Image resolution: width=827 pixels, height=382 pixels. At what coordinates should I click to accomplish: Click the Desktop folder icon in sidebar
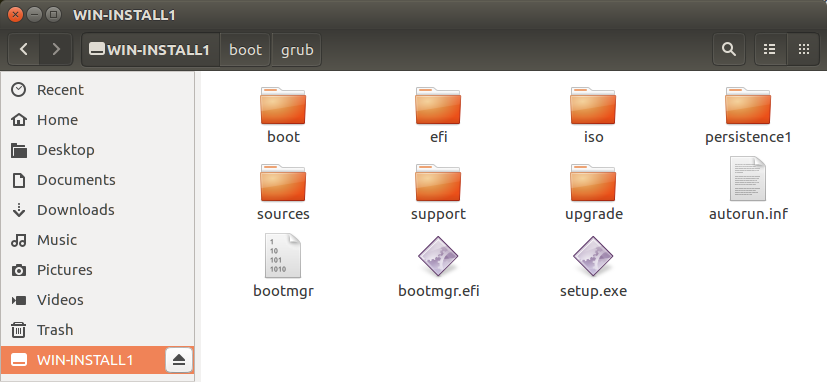click(18, 150)
